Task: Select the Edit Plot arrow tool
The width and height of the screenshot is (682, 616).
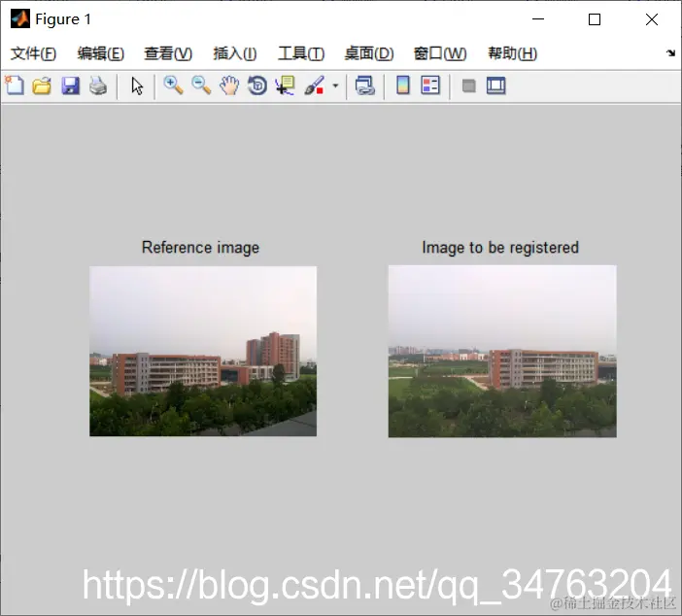Action: (x=137, y=86)
